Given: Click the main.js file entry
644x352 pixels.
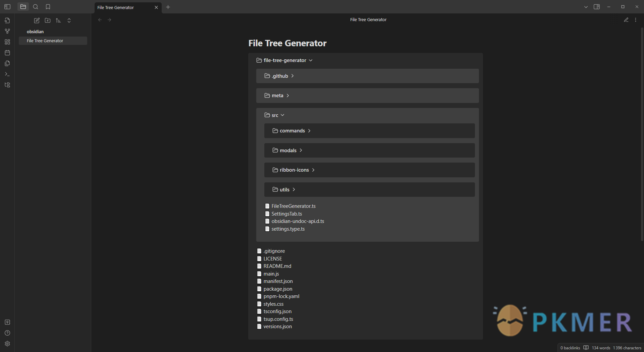Looking at the screenshot, I should pyautogui.click(x=268, y=274).
